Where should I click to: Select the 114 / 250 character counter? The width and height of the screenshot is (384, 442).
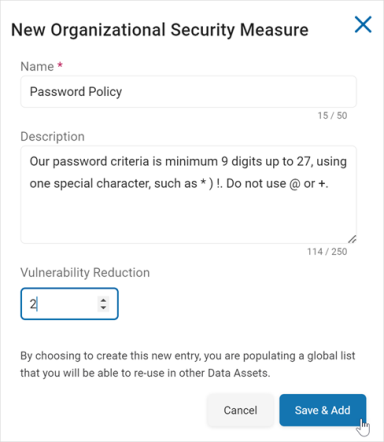click(x=327, y=251)
